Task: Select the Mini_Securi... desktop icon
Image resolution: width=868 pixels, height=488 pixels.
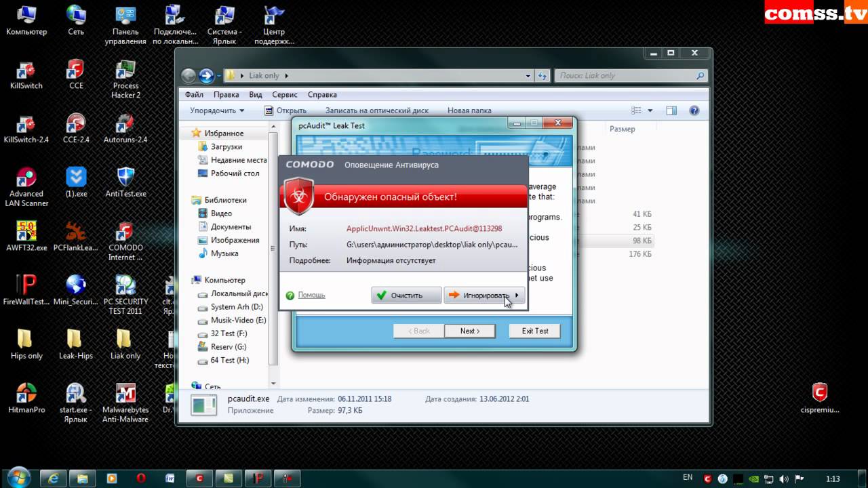Action: pyautogui.click(x=75, y=291)
